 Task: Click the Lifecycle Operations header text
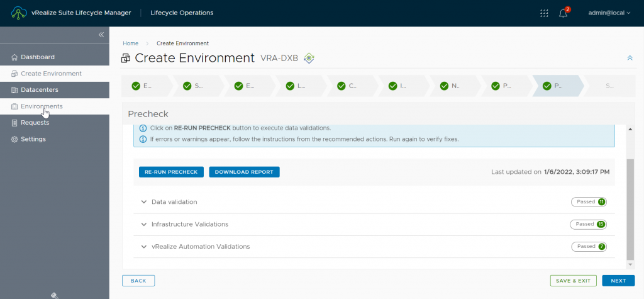(182, 13)
